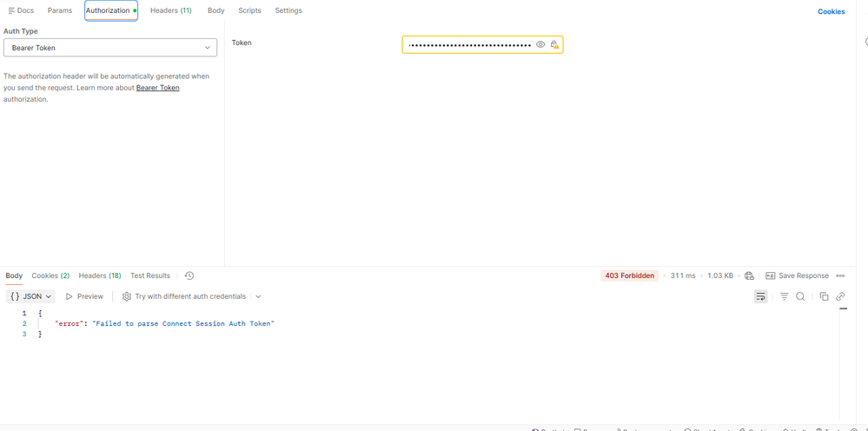The height and width of the screenshot is (431, 868).
Task: Toggle line wrap in response body
Action: tap(761, 296)
